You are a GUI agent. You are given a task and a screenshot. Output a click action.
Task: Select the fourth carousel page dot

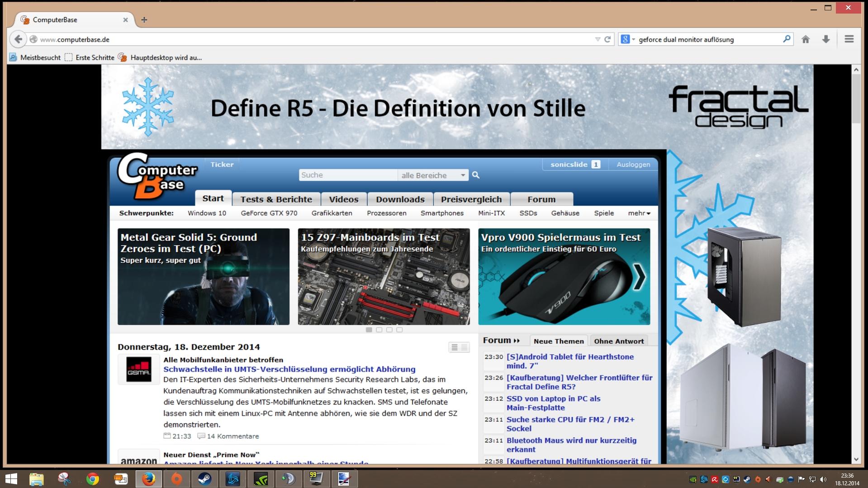point(399,330)
